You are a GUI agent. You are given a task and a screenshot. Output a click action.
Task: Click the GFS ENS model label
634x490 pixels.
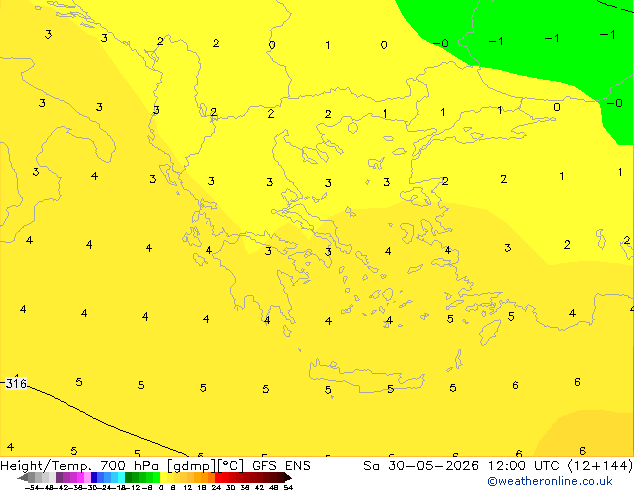tap(281, 466)
